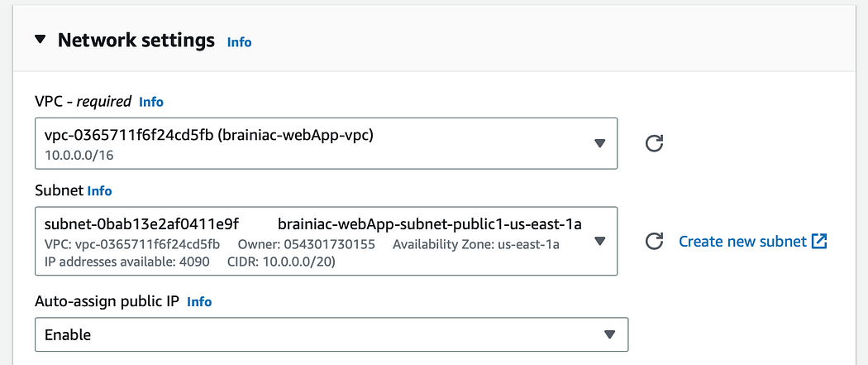The width and height of the screenshot is (868, 365).
Task: Click the VPC dropdown arrow icon
Action: point(599,143)
